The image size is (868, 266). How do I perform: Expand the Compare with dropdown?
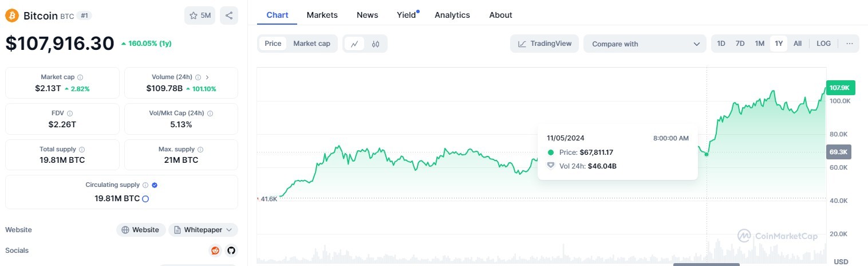645,44
